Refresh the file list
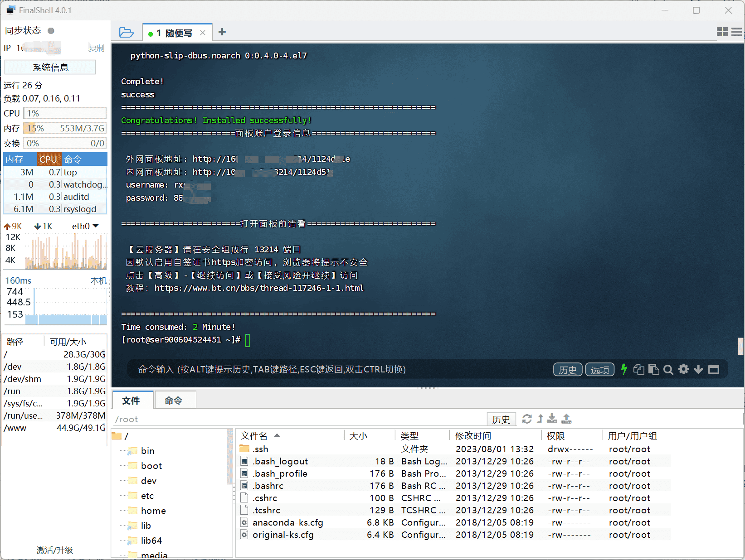This screenshot has height=560, width=745. pyautogui.click(x=527, y=419)
